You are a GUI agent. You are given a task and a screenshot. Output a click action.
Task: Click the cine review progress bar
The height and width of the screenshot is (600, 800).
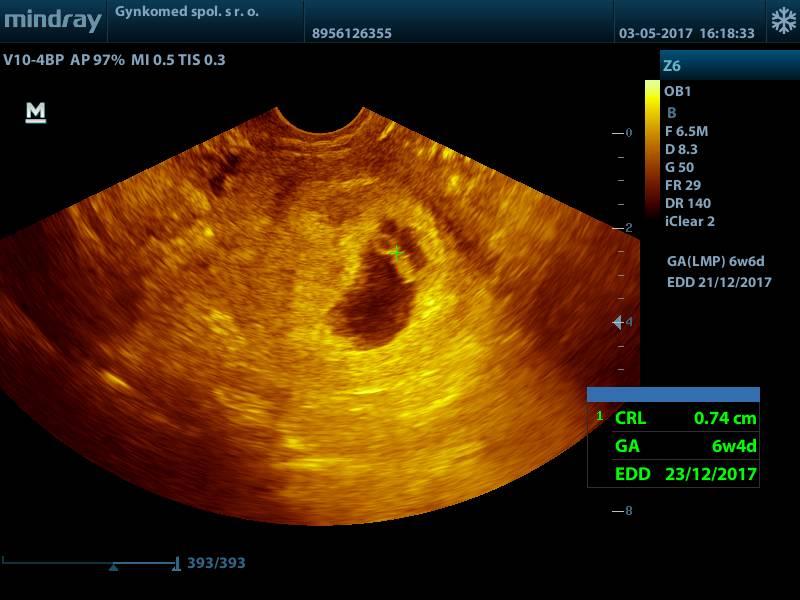[x=90, y=563]
